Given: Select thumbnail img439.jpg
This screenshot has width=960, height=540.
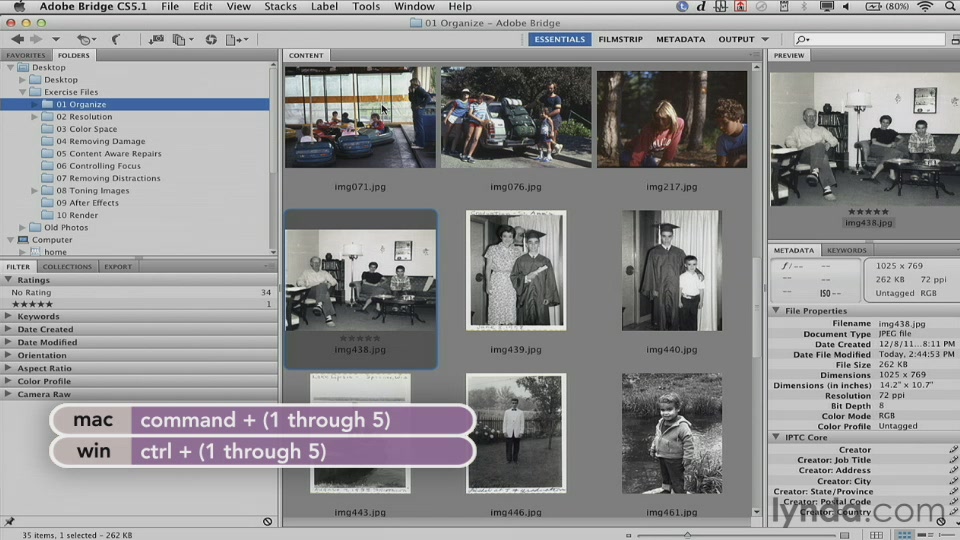Looking at the screenshot, I should pos(516,271).
